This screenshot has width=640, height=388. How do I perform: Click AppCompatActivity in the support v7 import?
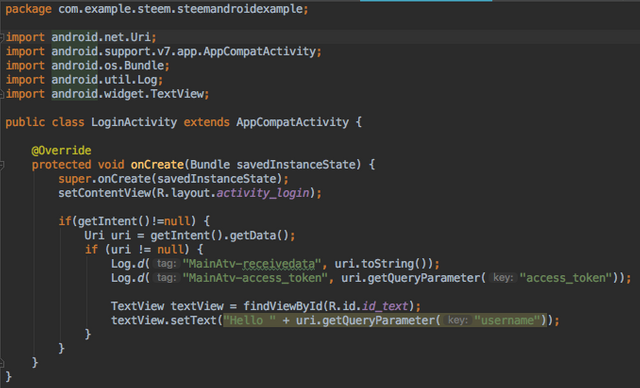[x=259, y=51]
